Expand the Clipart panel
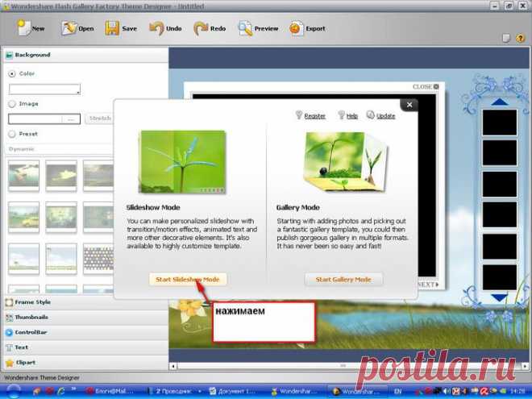Image resolution: width=532 pixels, height=399 pixels. coord(85,363)
